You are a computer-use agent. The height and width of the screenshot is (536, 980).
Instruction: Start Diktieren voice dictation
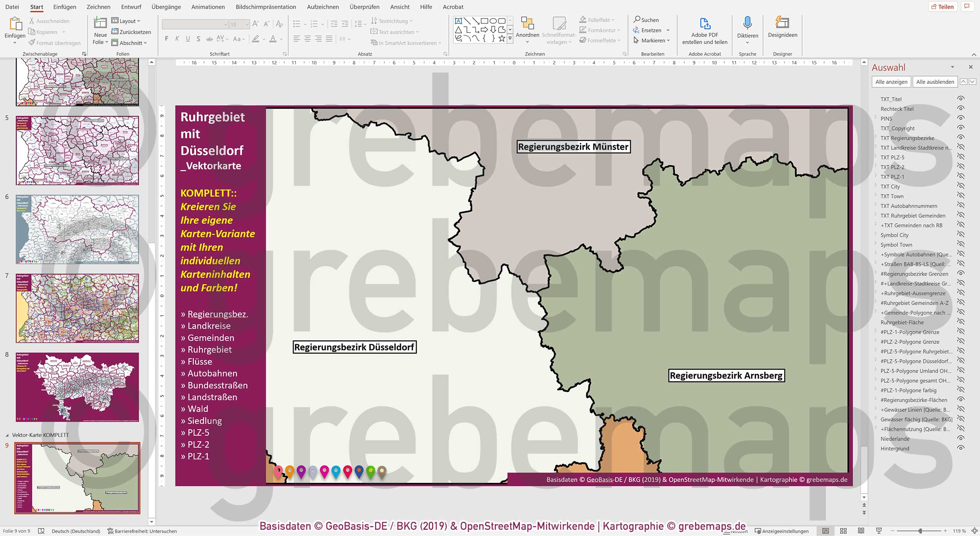point(747,29)
